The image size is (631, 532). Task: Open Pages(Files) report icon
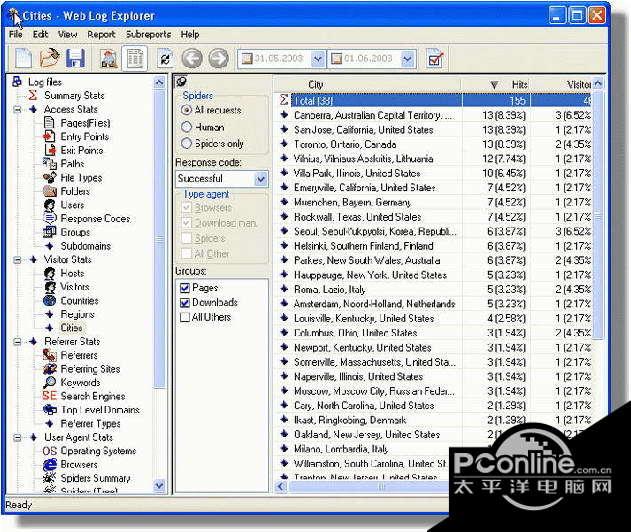point(49,122)
